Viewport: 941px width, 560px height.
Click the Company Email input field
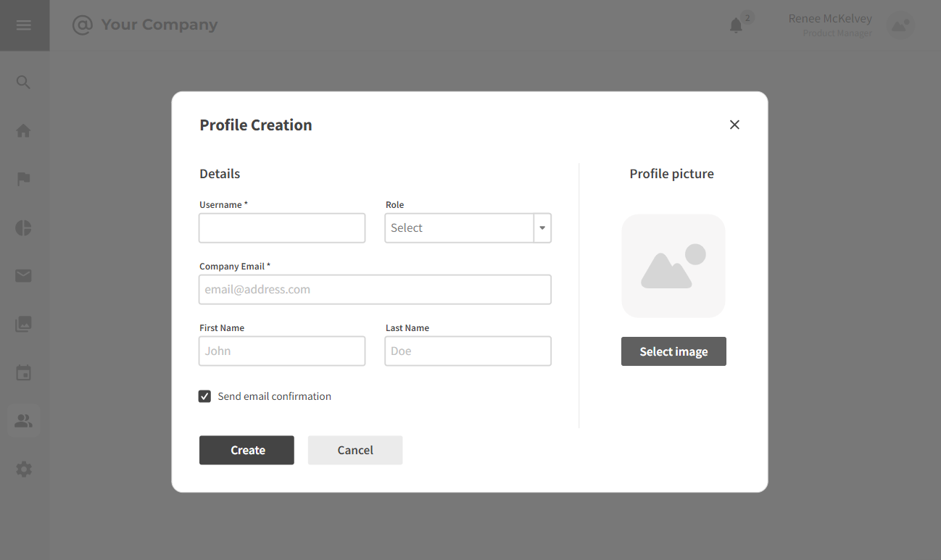point(375,289)
